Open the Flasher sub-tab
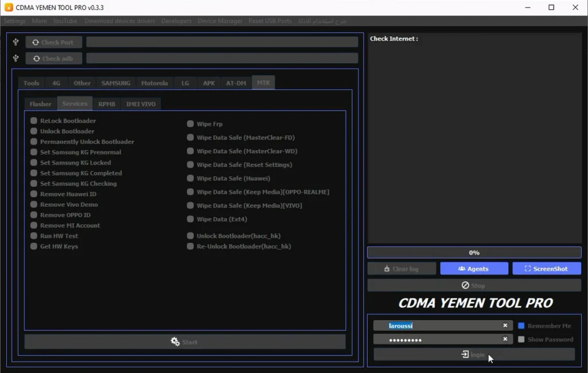Viewport: 588px width, 373px height. [x=40, y=104]
